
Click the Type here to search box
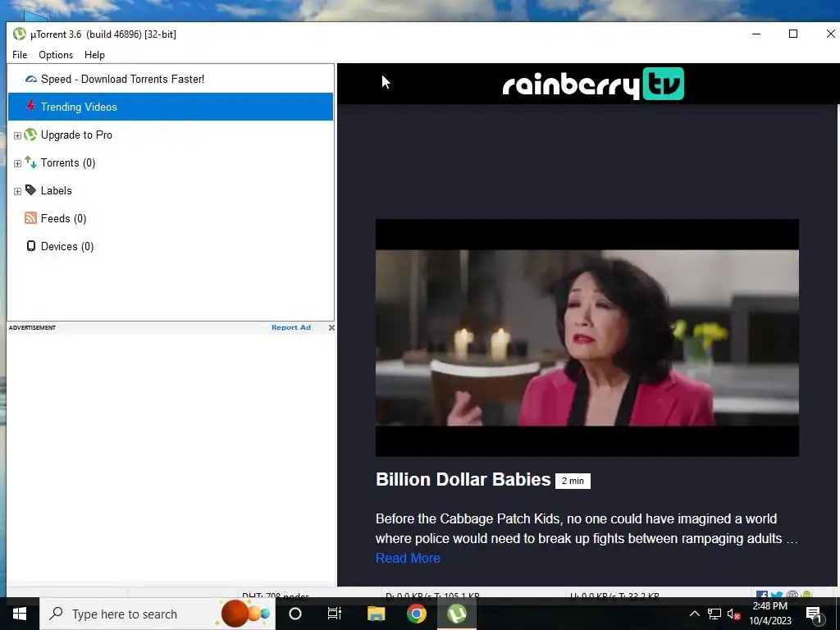(157, 614)
